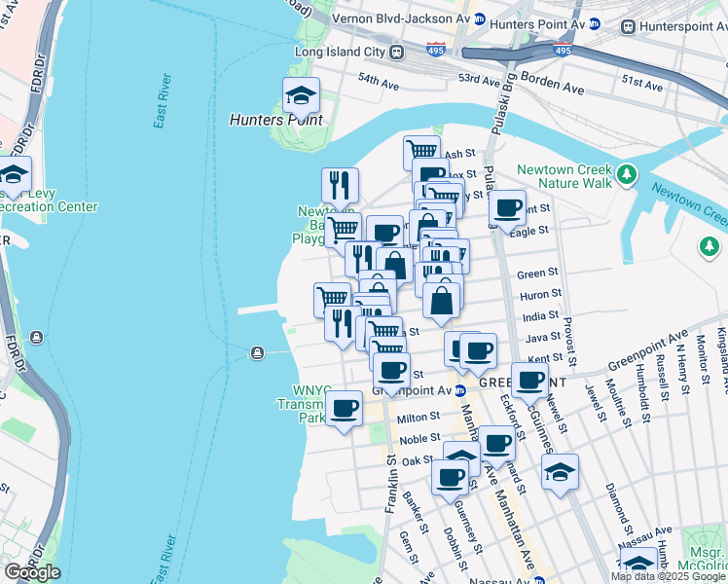Image resolution: width=728 pixels, height=584 pixels.
Task: Open the front coffee marker near Java St
Action: pyautogui.click(x=478, y=351)
